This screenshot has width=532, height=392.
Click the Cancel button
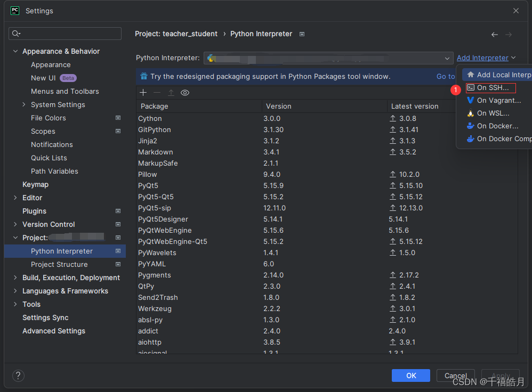pos(456,375)
